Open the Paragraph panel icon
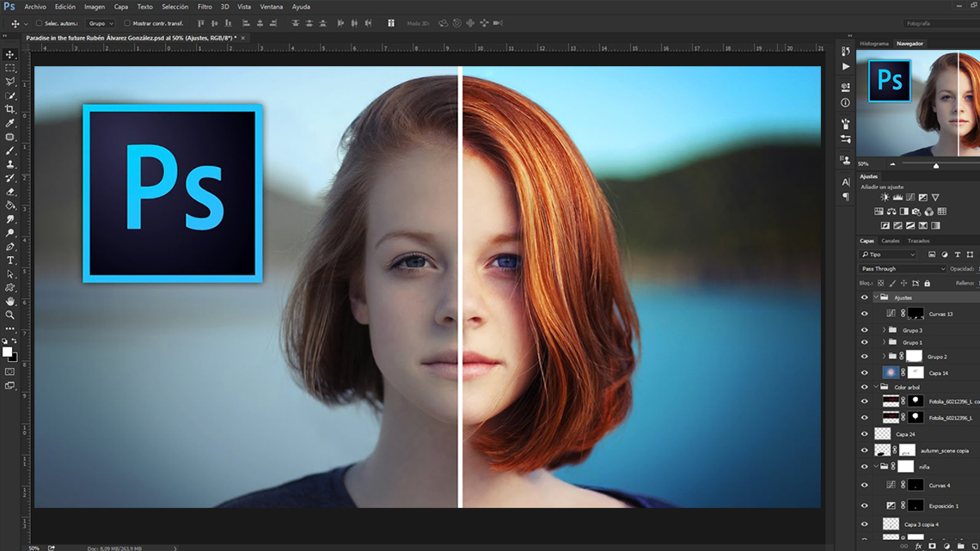 [x=846, y=196]
